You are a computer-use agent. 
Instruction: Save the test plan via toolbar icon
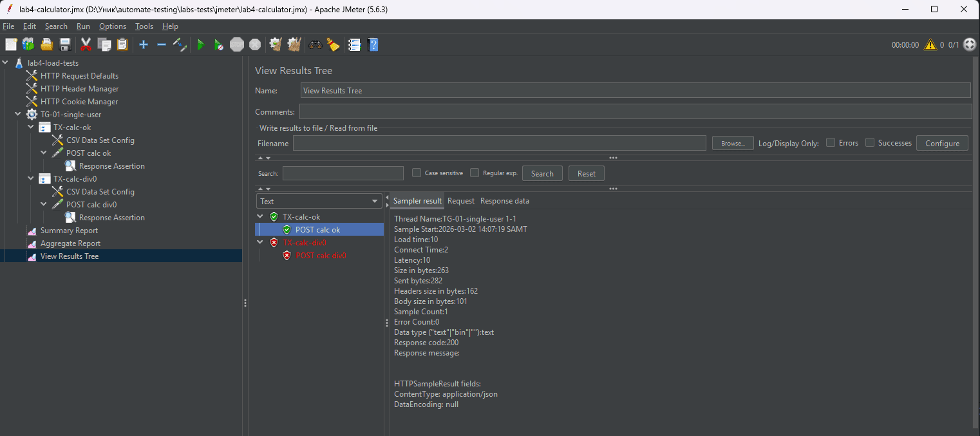pos(64,44)
